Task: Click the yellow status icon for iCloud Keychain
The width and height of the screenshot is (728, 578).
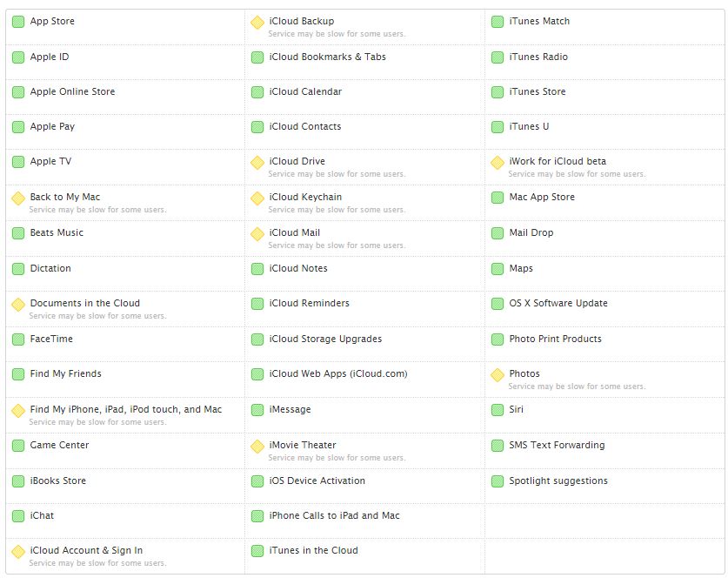Action: [257, 198]
